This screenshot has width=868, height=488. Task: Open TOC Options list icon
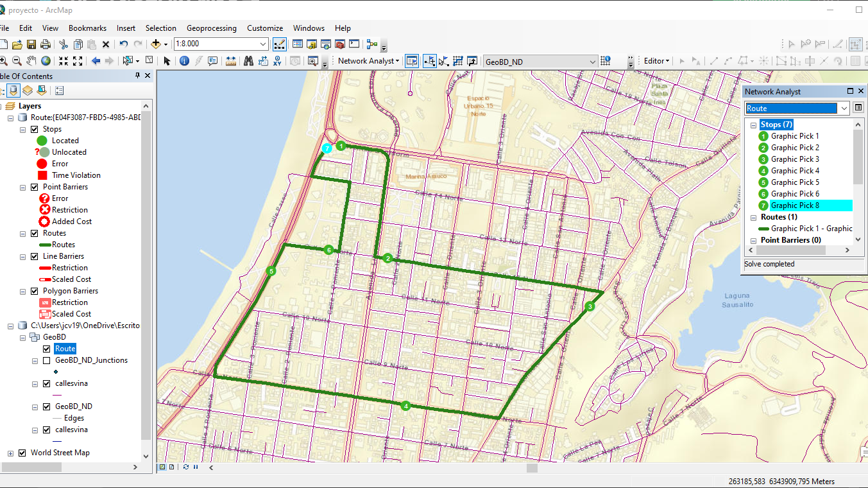coord(59,91)
